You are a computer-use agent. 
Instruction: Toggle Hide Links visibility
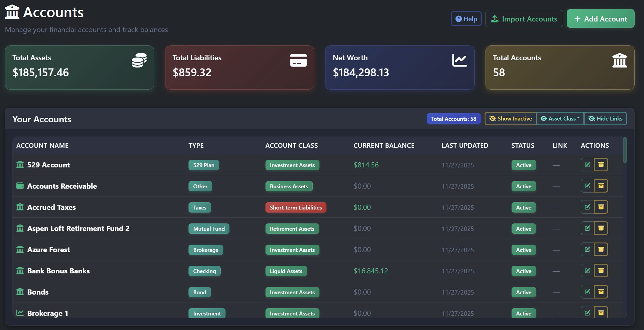[605, 118]
